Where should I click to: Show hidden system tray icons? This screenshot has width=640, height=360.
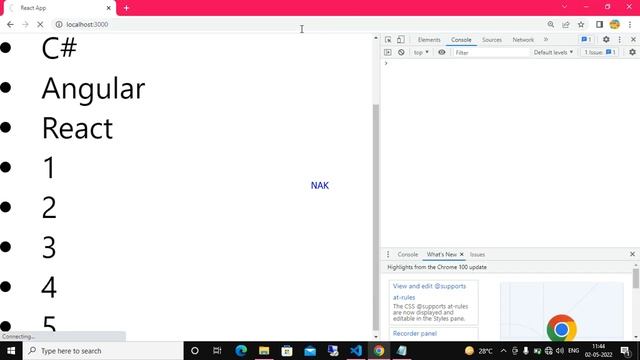pyautogui.click(x=503, y=351)
